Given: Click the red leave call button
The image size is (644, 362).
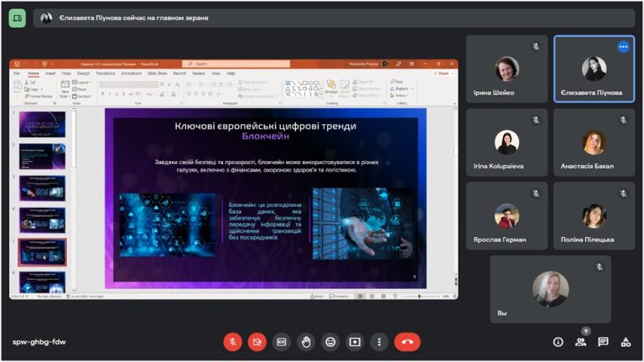Looking at the screenshot, I should coord(408,342).
